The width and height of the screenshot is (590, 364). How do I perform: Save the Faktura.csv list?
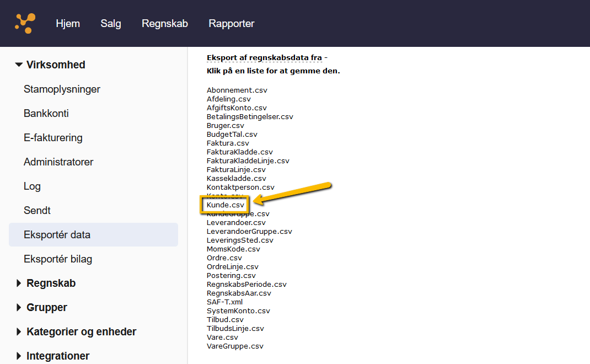point(228,143)
